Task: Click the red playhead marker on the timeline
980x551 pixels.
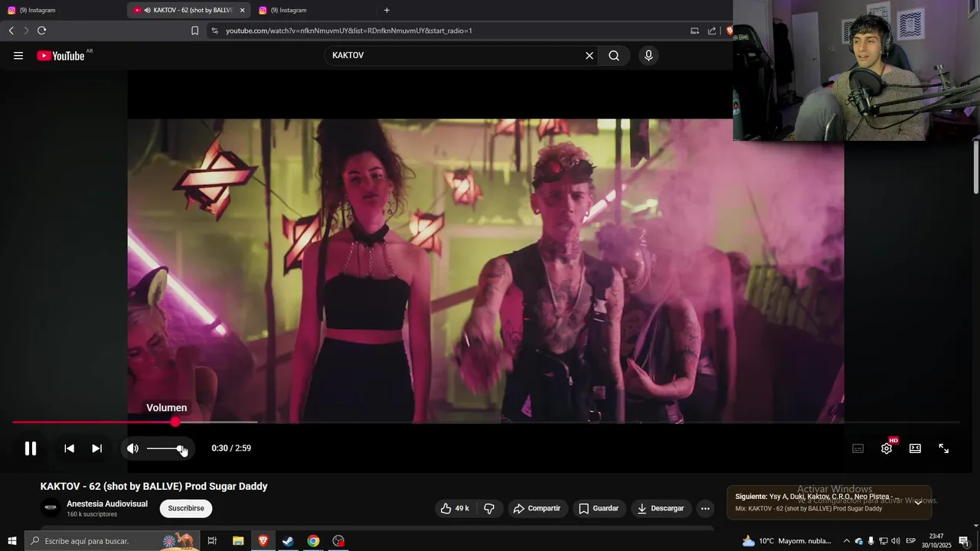Action: [x=175, y=422]
